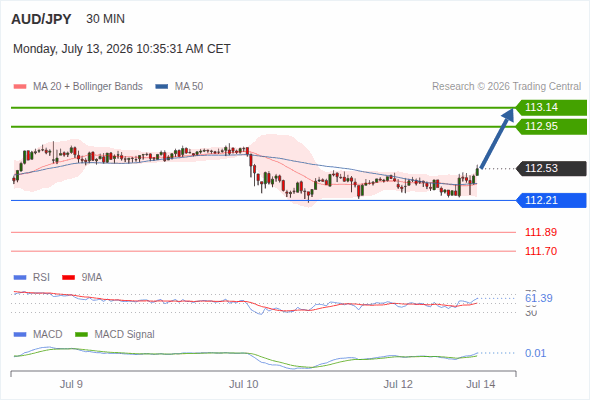Click the Jul 12 time axis label
Image resolution: width=590 pixels, height=400 pixels.
coord(398,384)
